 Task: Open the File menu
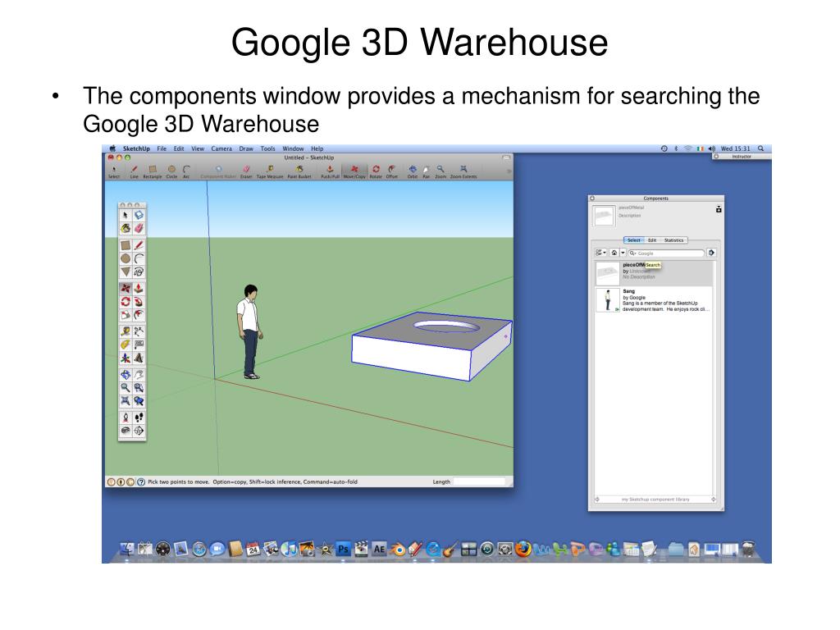[162, 149]
